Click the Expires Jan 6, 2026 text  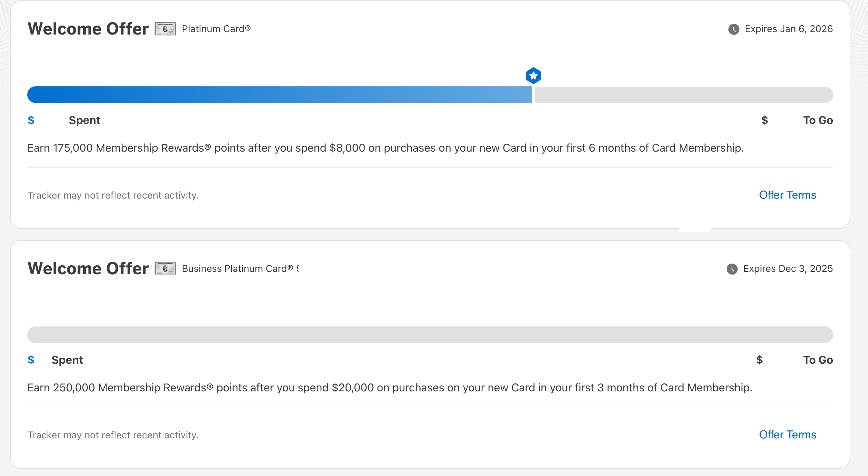pyautogui.click(x=789, y=29)
